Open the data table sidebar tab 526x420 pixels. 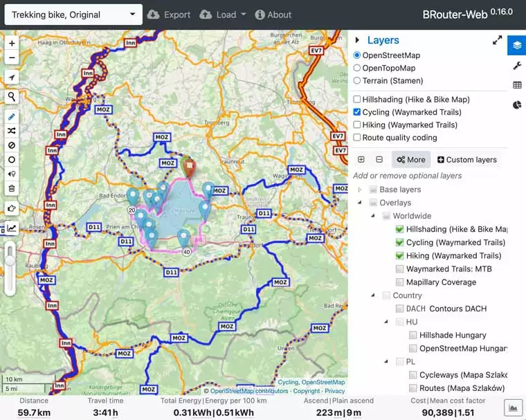(517, 85)
